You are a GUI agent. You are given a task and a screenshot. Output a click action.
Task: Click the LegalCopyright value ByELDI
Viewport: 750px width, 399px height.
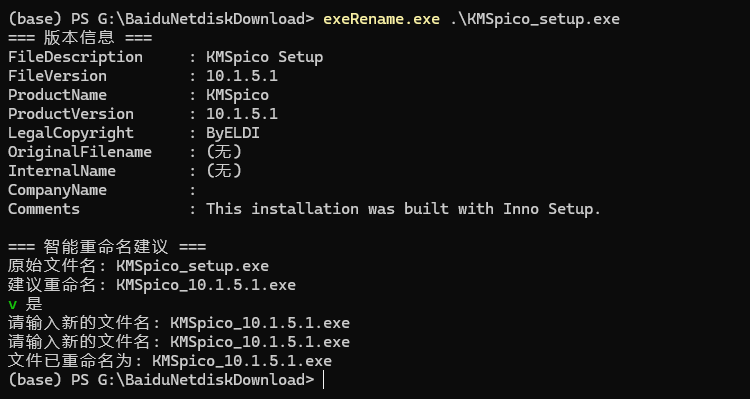(233, 133)
